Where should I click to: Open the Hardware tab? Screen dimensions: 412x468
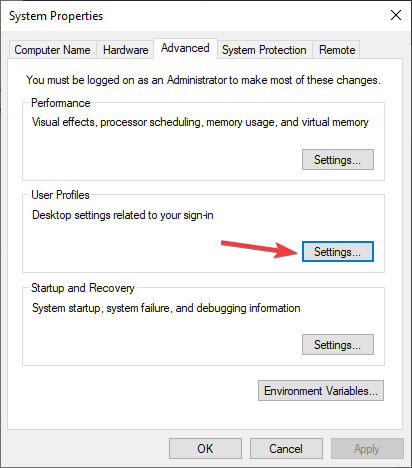[125, 50]
